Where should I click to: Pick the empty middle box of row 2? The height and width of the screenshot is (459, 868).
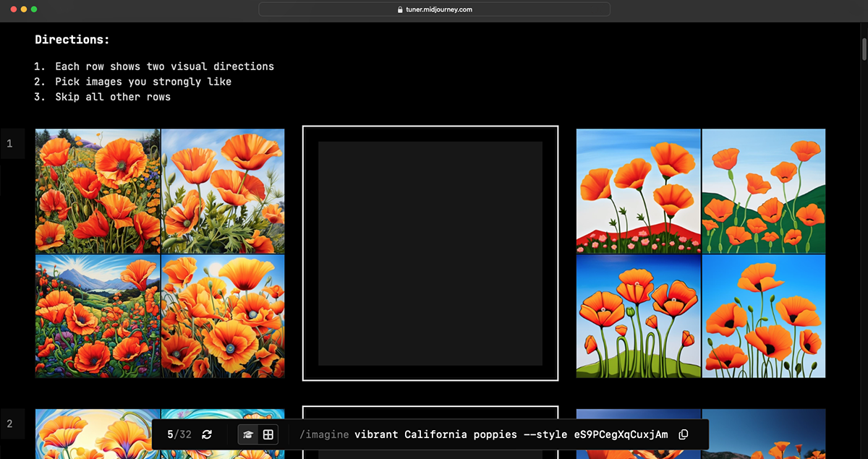430,412
